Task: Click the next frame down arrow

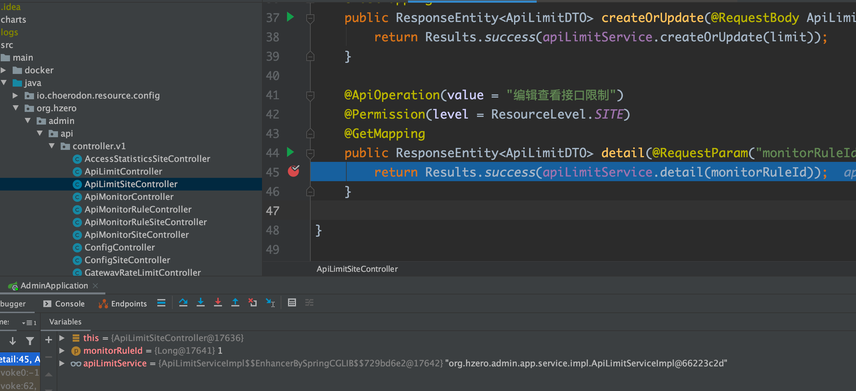Action: click(x=13, y=341)
